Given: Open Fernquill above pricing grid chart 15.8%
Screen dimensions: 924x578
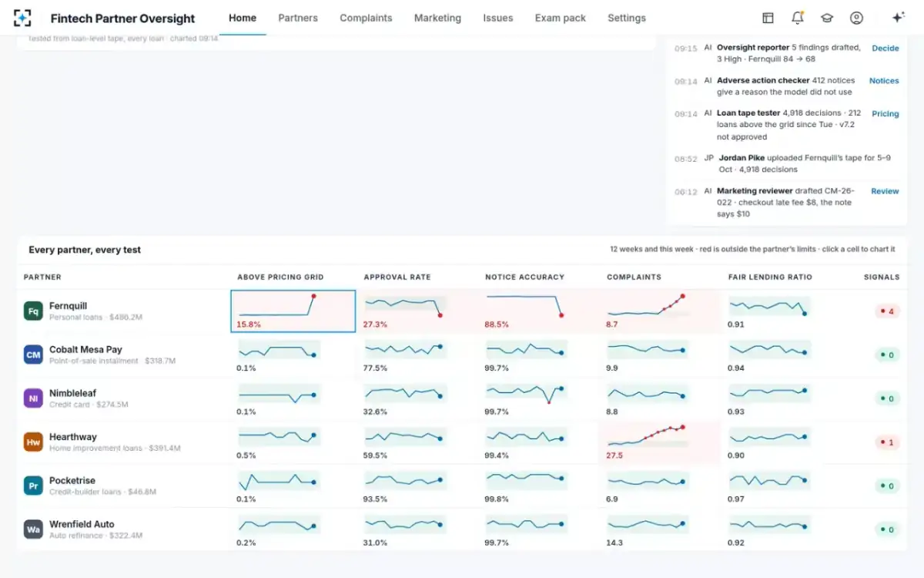Looking at the screenshot, I should 293,311.
